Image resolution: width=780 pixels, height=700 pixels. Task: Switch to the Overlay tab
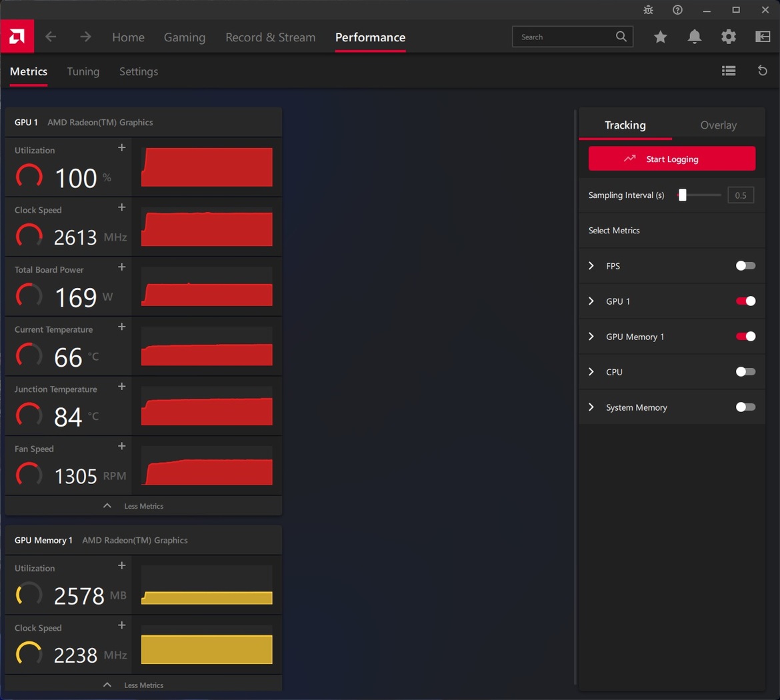[718, 125]
